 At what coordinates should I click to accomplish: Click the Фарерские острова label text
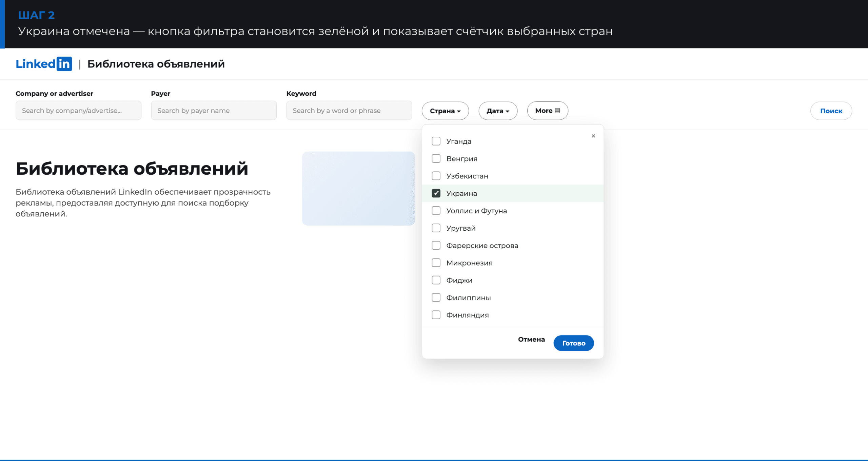pyautogui.click(x=482, y=246)
